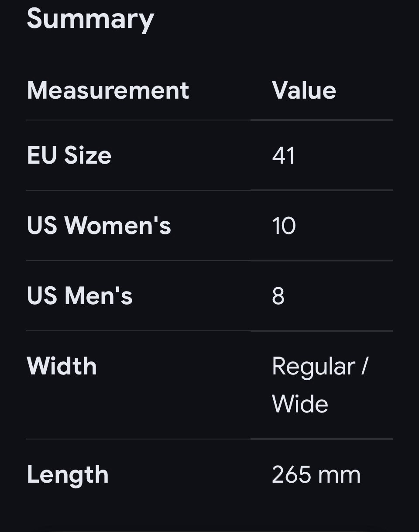
Task: Select the word Wide in Width value
Action: (x=300, y=404)
